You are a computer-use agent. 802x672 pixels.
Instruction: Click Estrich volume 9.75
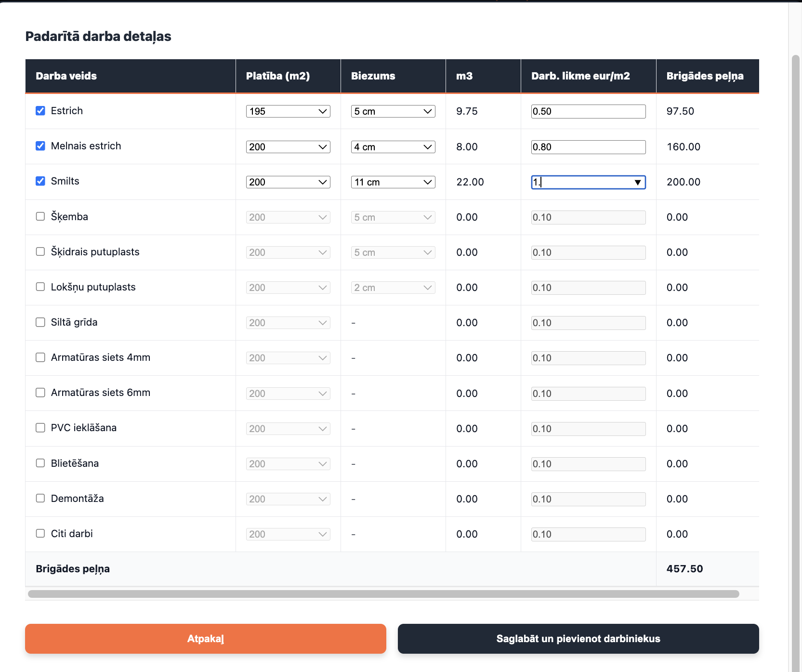pyautogui.click(x=467, y=111)
